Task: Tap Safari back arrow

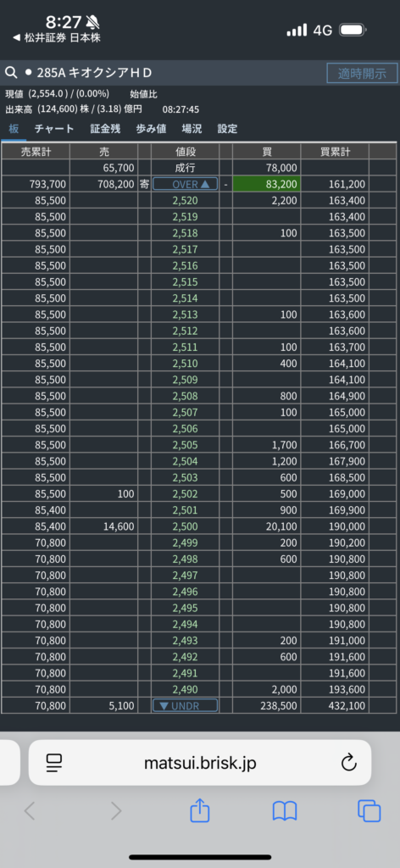Action: [x=30, y=811]
